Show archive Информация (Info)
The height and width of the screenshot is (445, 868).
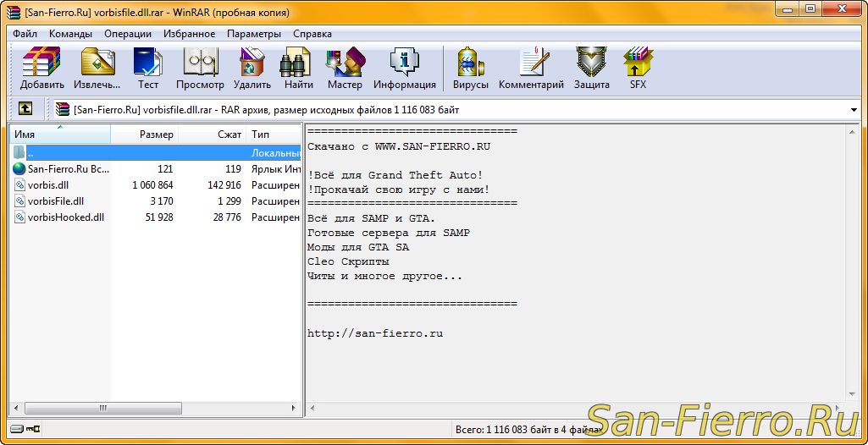404,68
